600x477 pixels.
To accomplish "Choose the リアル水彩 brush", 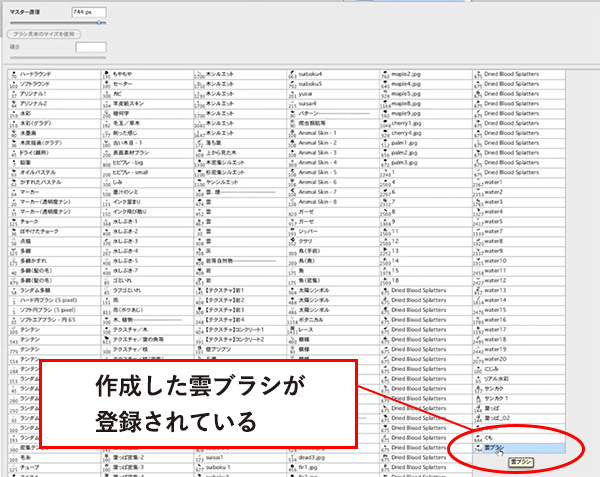I will pos(519,379).
